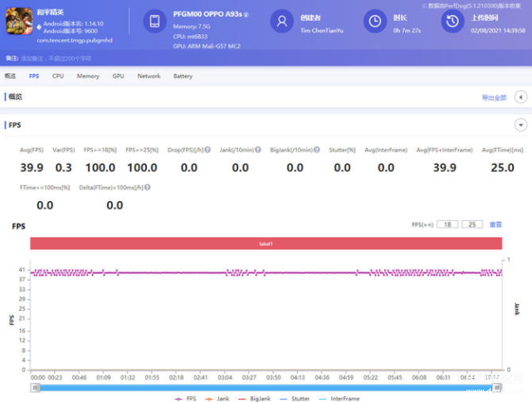This screenshot has height=402, width=532.
Task: Click the reset link beside FPS thresholds
Action: 495,224
